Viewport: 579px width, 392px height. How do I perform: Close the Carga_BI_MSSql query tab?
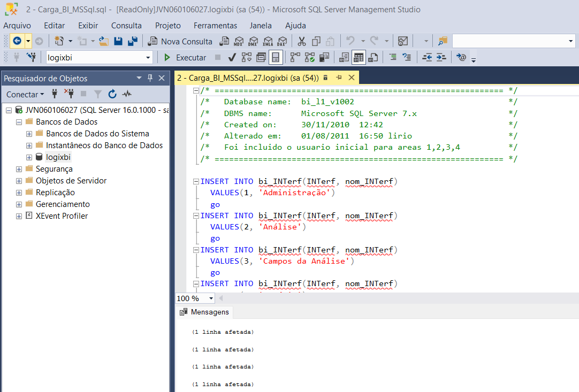pyautogui.click(x=352, y=78)
